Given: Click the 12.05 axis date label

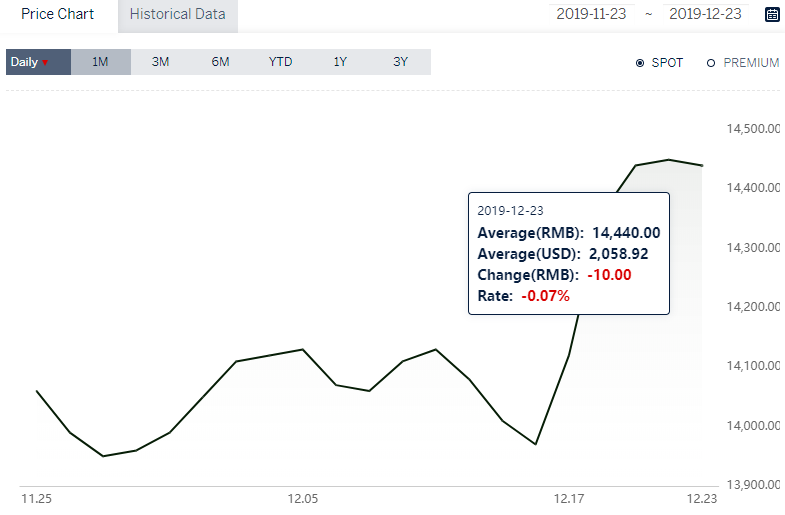Looking at the screenshot, I should point(303,499).
